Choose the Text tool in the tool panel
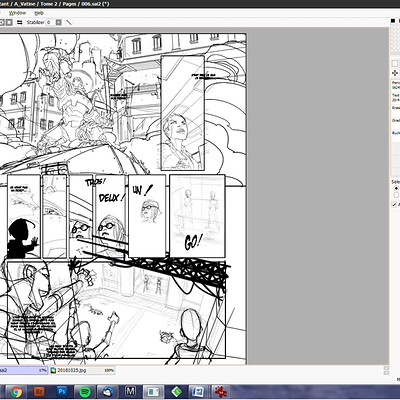 coord(396,97)
